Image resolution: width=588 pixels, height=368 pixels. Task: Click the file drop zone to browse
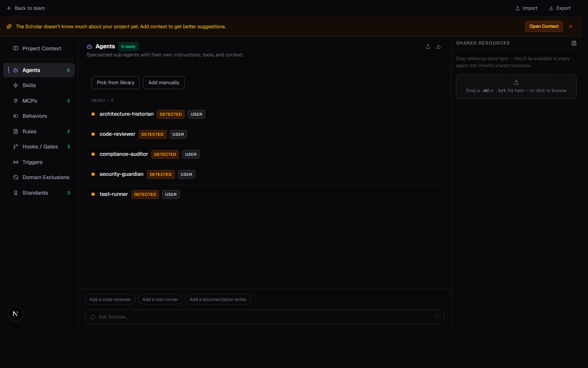tap(516, 87)
